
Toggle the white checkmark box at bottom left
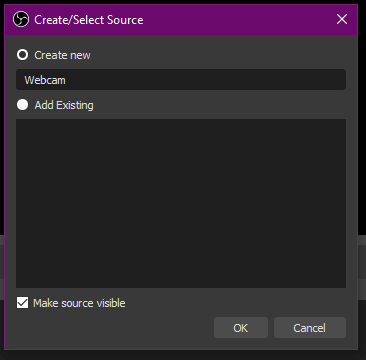(22, 303)
